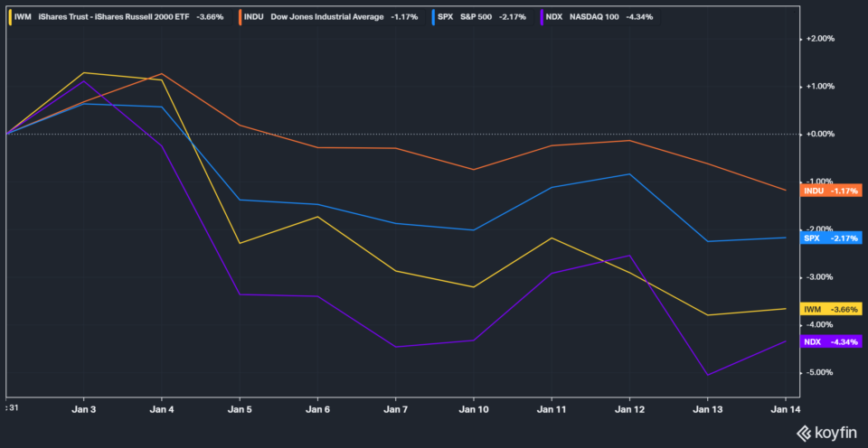Click the Jan 4 date label

click(161, 408)
